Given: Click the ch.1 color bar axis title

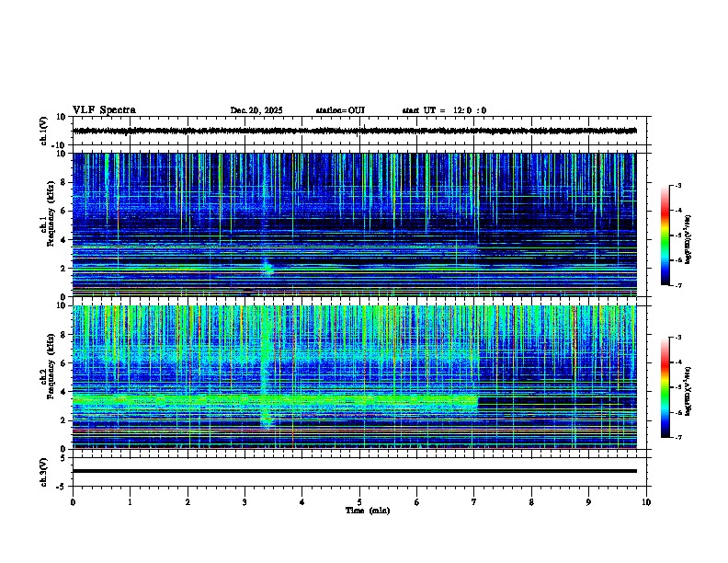Looking at the screenshot, I should pos(688,240).
